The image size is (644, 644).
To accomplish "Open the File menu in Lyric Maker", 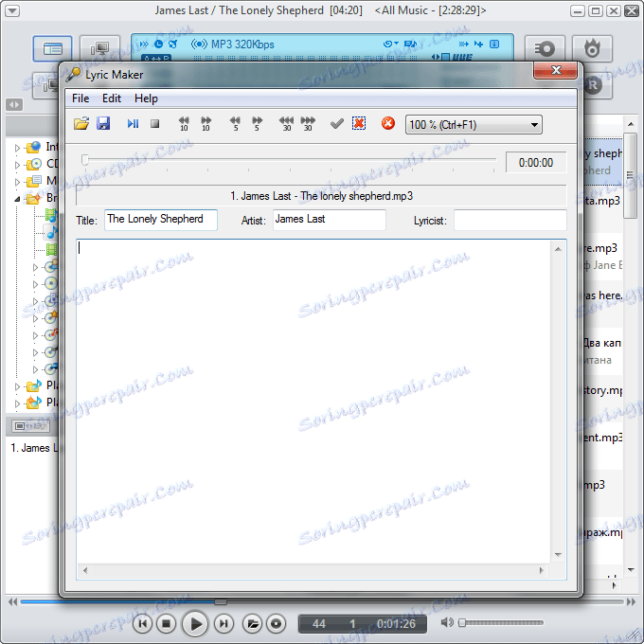I will point(80,98).
